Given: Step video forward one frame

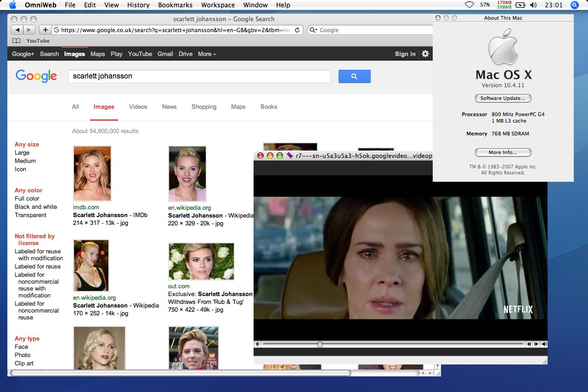Looking at the screenshot, I should (x=537, y=344).
